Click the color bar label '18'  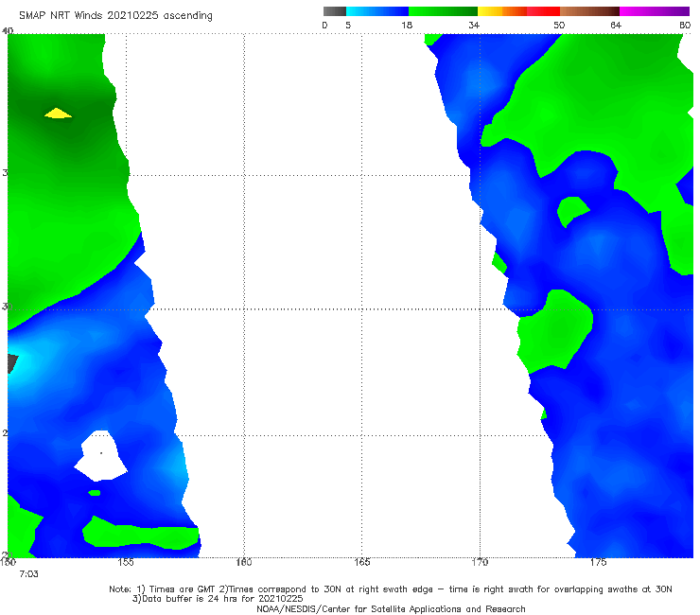coord(407,25)
